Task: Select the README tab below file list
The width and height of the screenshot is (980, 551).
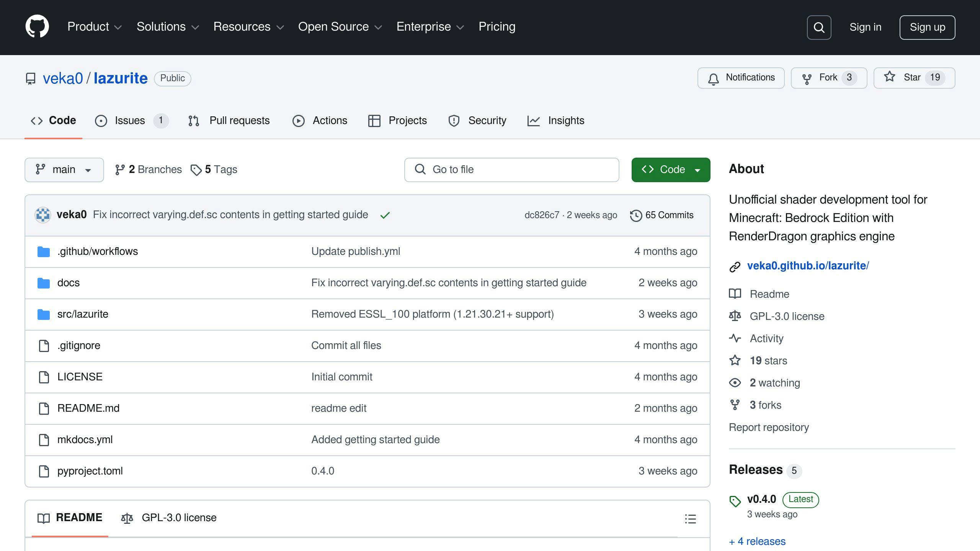Action: click(70, 518)
